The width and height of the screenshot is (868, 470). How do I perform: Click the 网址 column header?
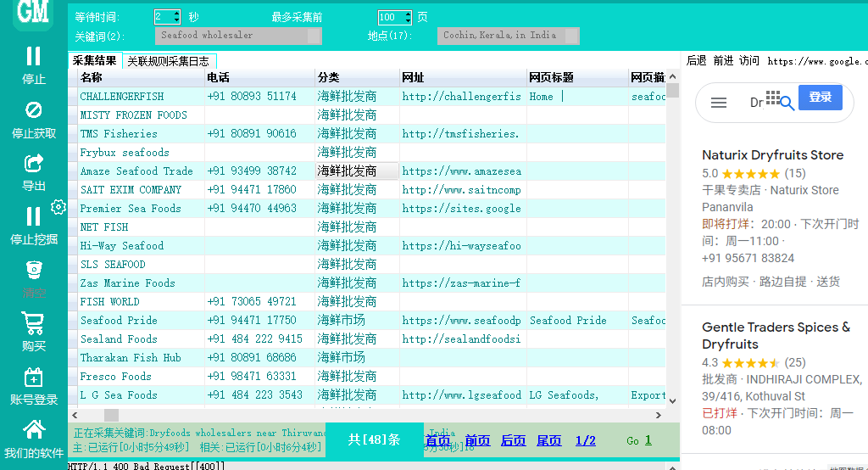coord(463,77)
